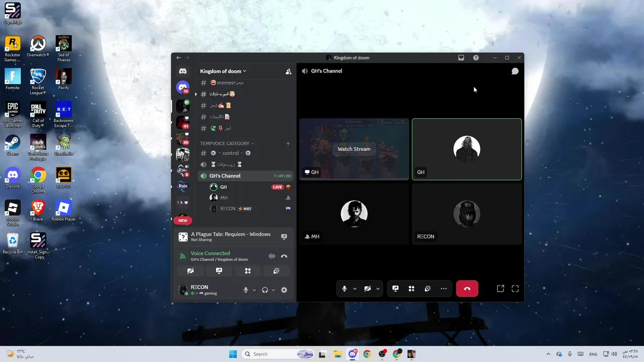Open the server icon with 41 badge
Screen dimensions: 644x362
click(x=183, y=122)
